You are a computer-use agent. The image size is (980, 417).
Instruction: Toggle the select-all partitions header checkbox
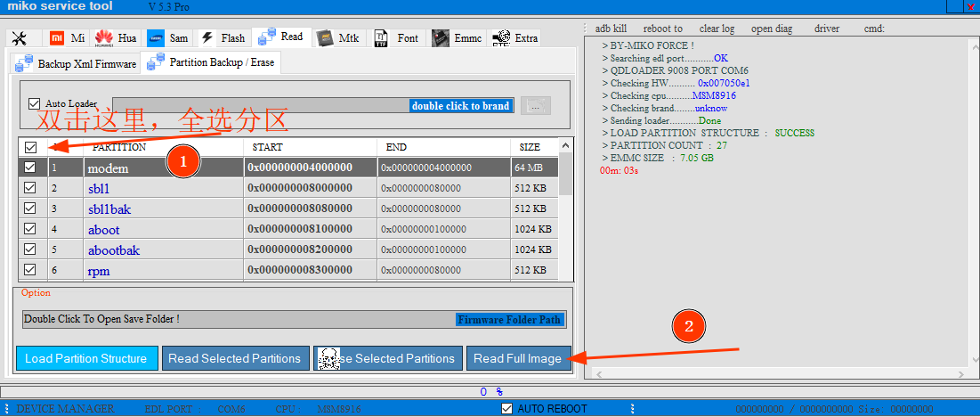30,148
